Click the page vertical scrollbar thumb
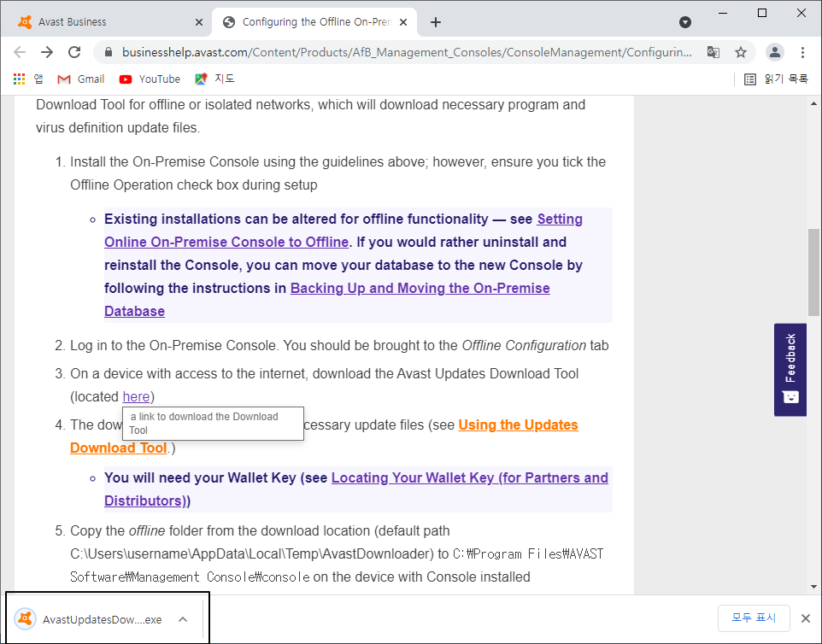 813,272
